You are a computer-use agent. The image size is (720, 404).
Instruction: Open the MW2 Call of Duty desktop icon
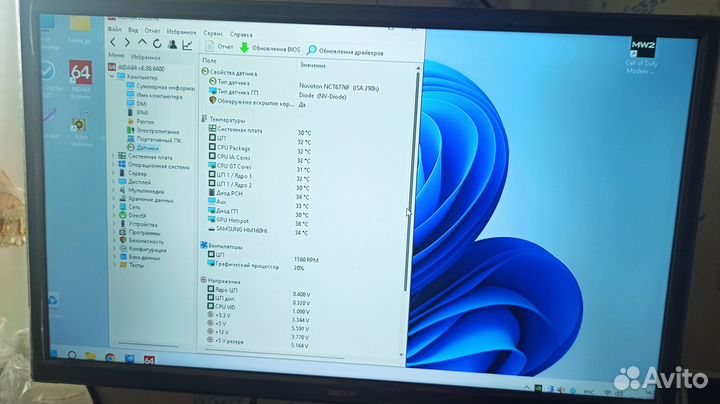643,48
